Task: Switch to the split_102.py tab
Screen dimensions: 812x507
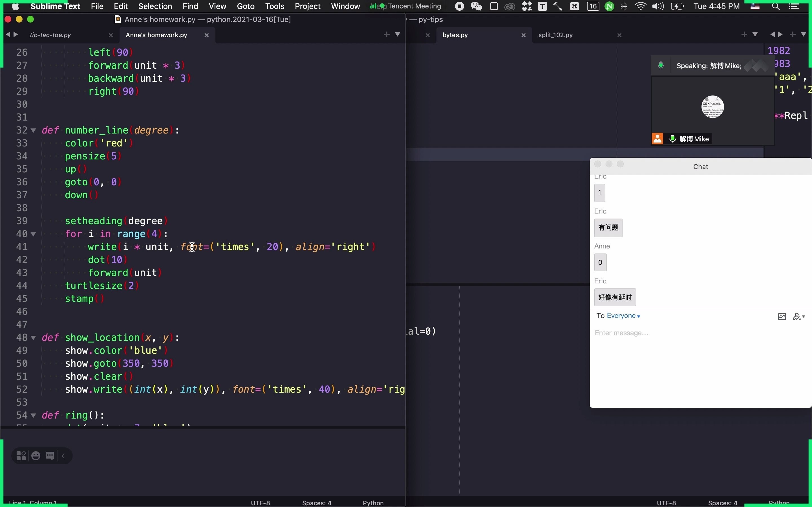Action: pos(555,35)
